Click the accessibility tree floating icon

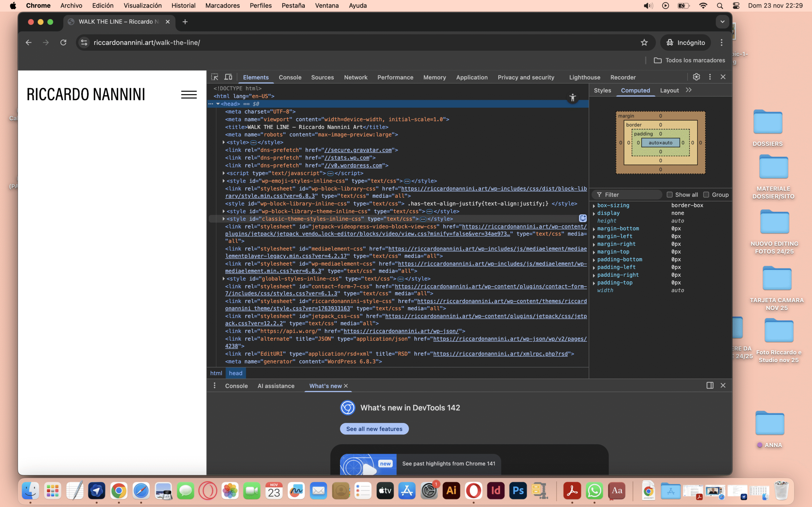573,98
